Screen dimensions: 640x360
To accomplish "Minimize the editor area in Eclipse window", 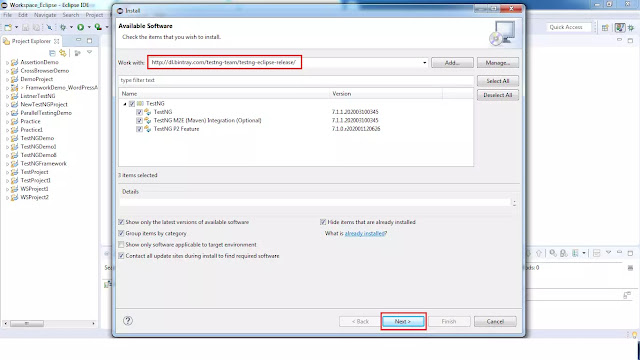I will click(x=619, y=40).
